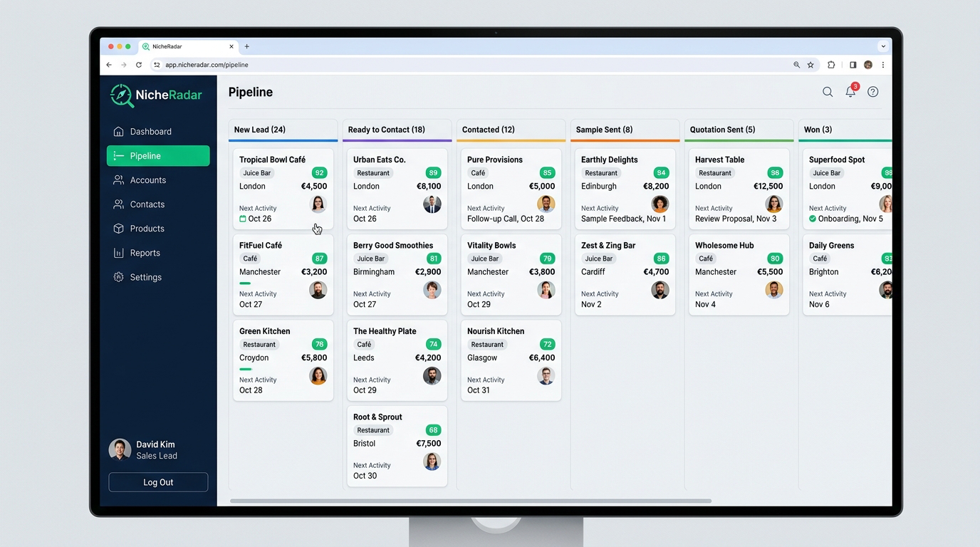Select Pipeline in the sidebar
The width and height of the screenshot is (980, 547).
click(x=158, y=156)
